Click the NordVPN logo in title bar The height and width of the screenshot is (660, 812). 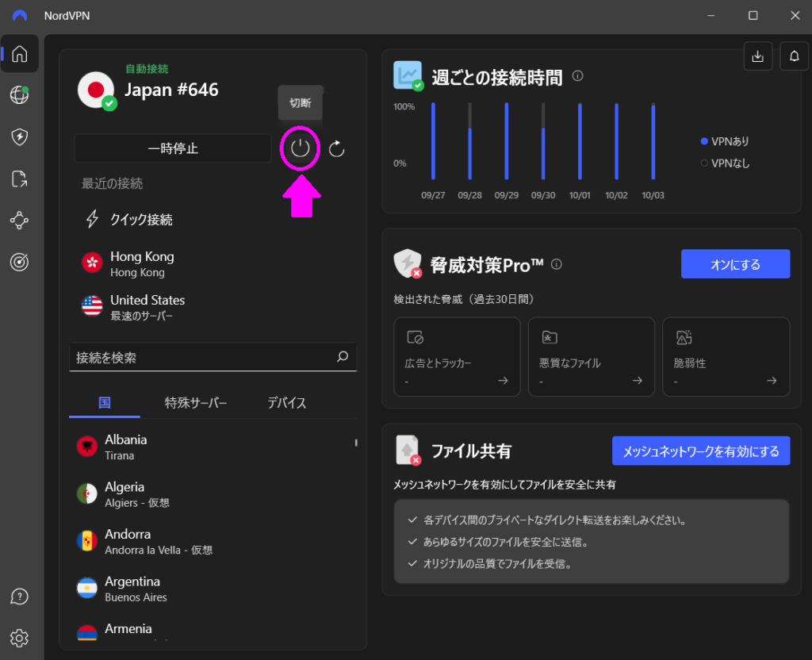pyautogui.click(x=20, y=16)
